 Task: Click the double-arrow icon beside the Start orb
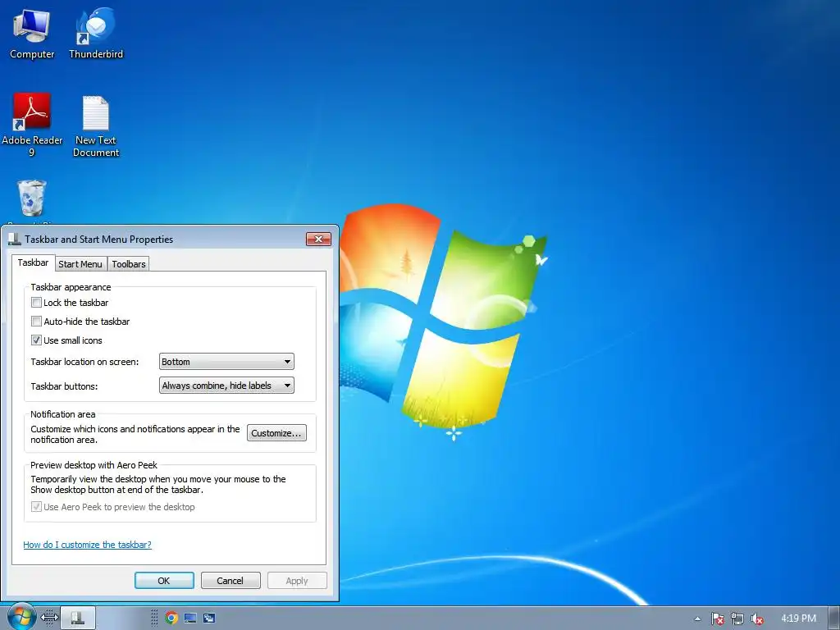(49, 618)
